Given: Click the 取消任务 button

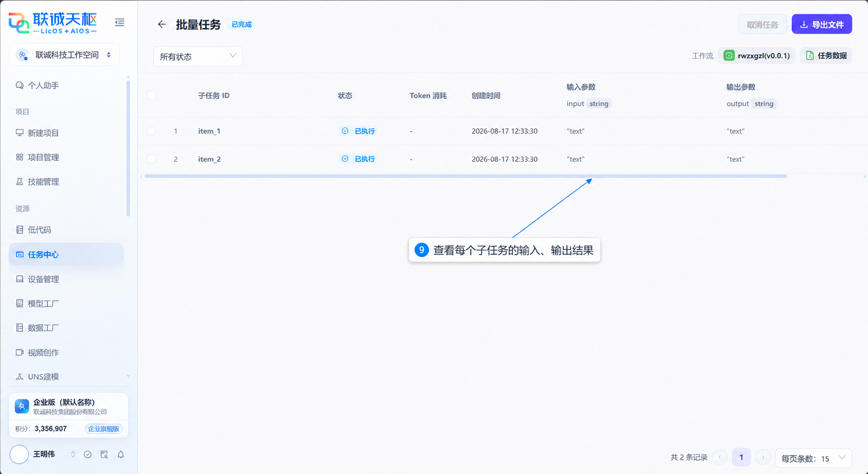Looking at the screenshot, I should click(762, 24).
